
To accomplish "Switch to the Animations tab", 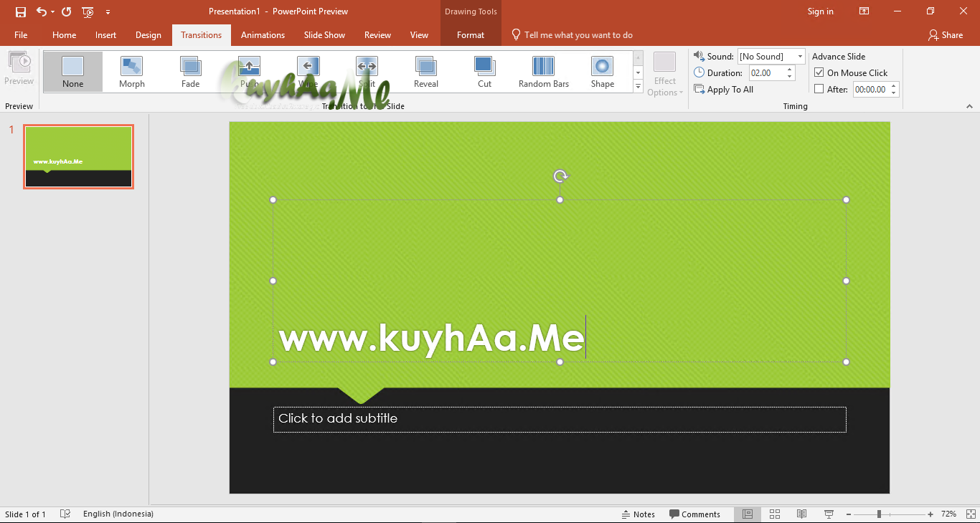I will (x=263, y=35).
